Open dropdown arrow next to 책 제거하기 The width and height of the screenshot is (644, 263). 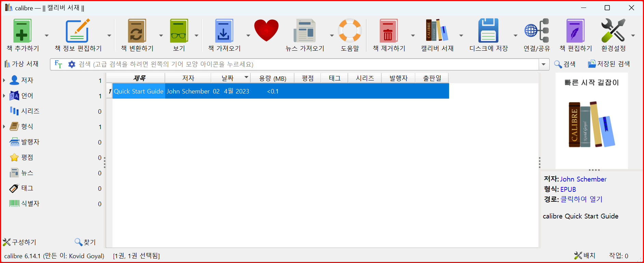[x=413, y=35]
